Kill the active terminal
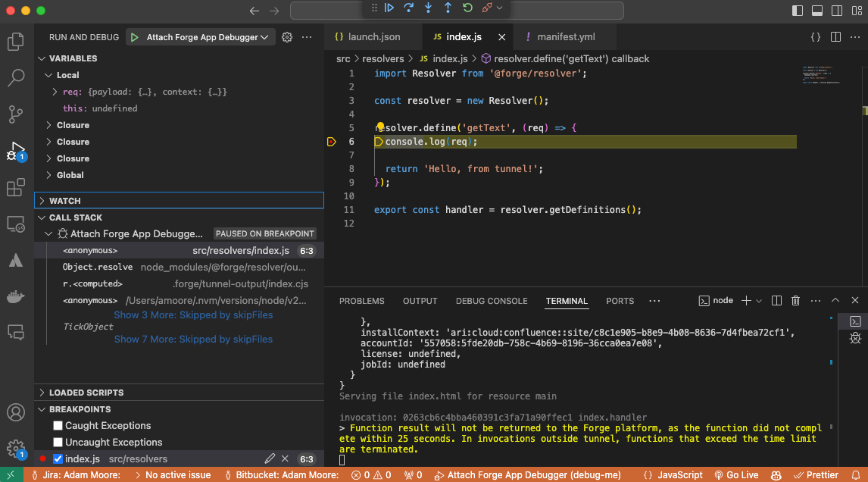 [x=795, y=300]
